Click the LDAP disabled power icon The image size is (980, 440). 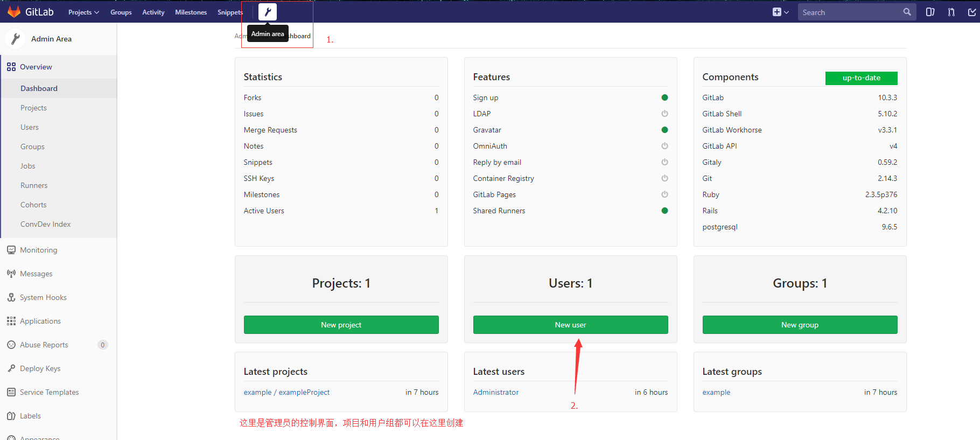(x=664, y=114)
